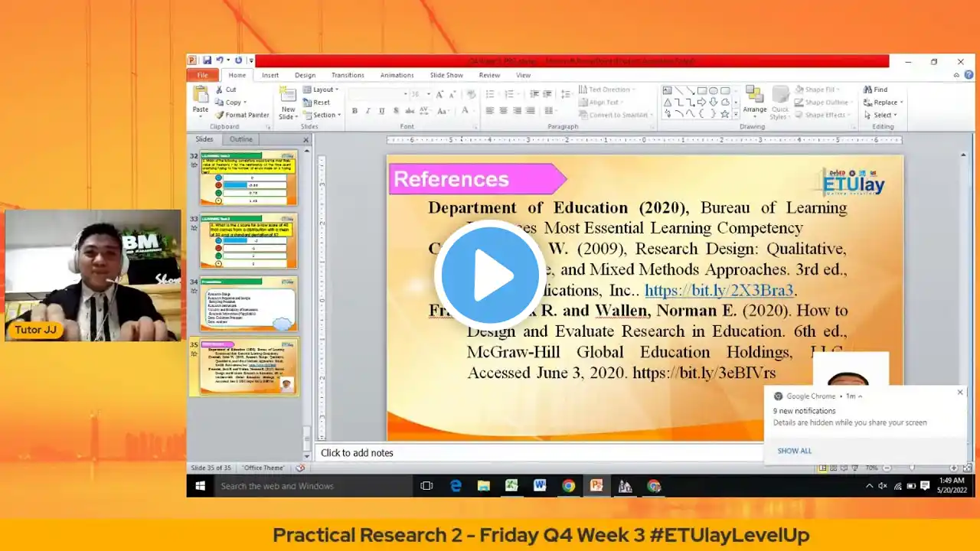Adjust the zoom slider in status bar
This screenshot has height=551, width=980.
912,468
